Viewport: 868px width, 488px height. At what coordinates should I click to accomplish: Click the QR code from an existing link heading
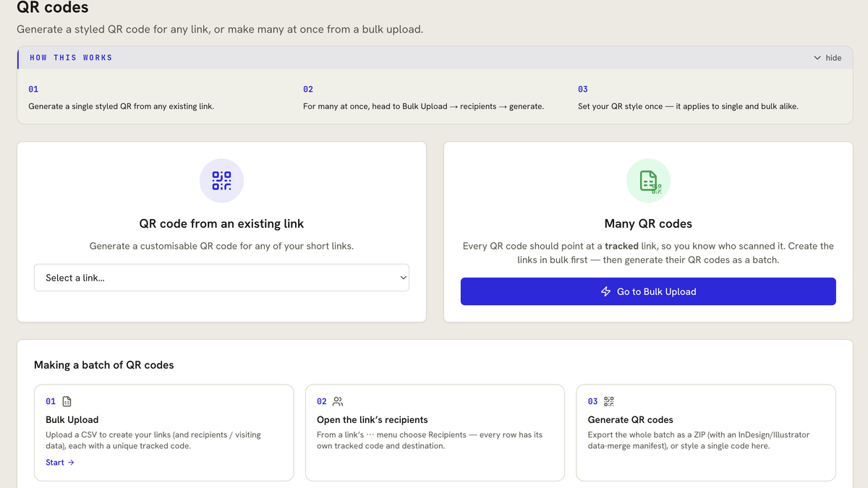[x=221, y=224]
